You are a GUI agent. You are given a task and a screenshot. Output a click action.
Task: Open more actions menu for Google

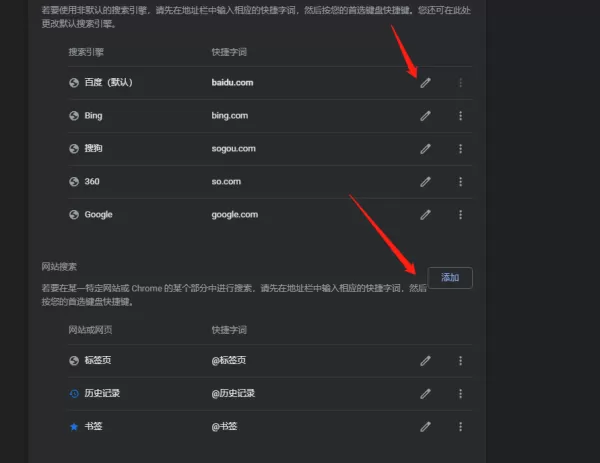click(x=460, y=215)
